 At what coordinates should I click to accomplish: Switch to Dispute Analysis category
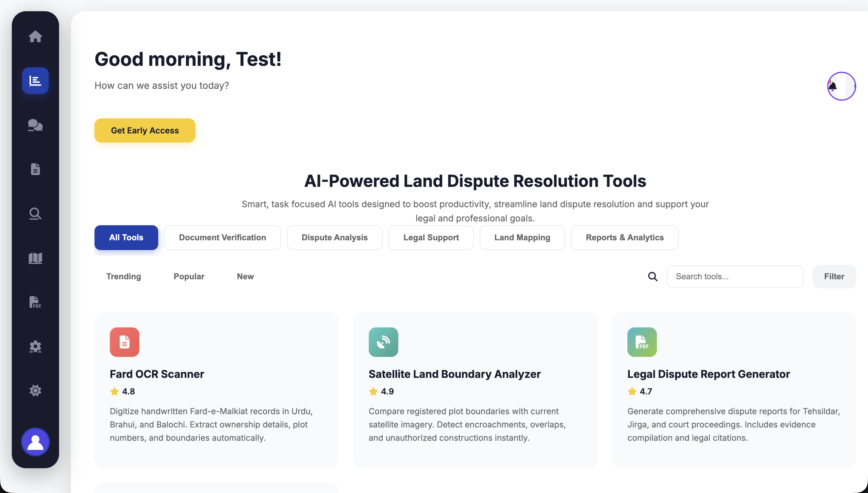(x=335, y=238)
